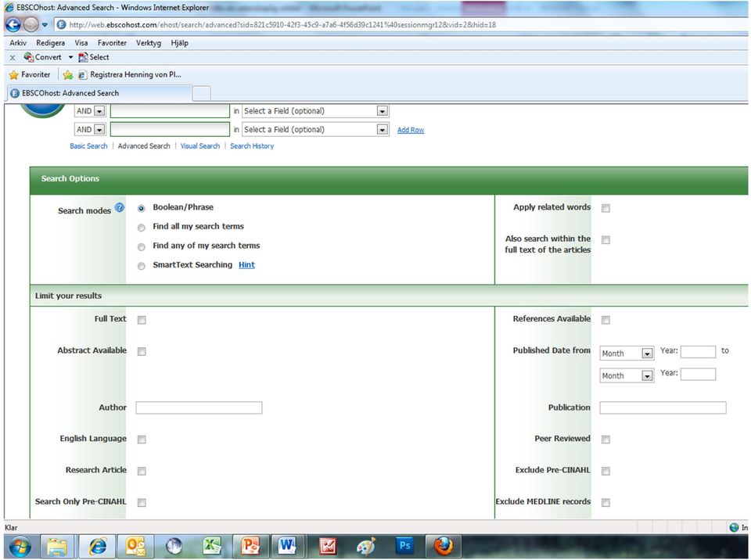Open the Visa menu
The image size is (751, 560).
click(x=81, y=43)
